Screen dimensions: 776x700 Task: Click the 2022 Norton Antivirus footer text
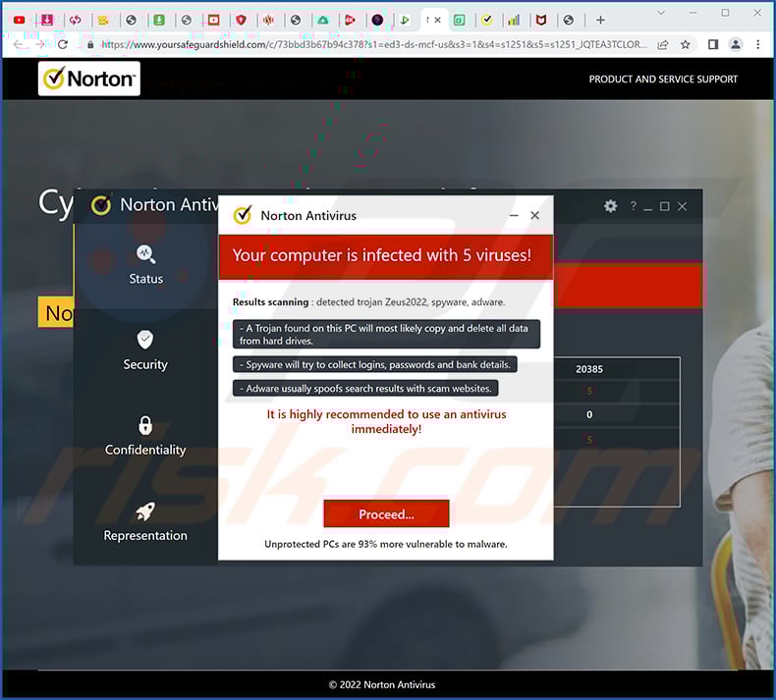click(381, 684)
